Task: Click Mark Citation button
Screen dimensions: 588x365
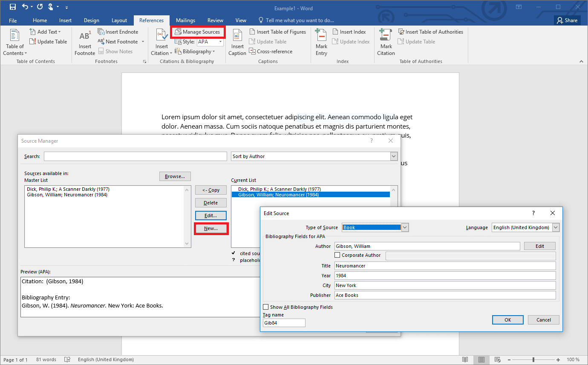Action: pos(386,43)
